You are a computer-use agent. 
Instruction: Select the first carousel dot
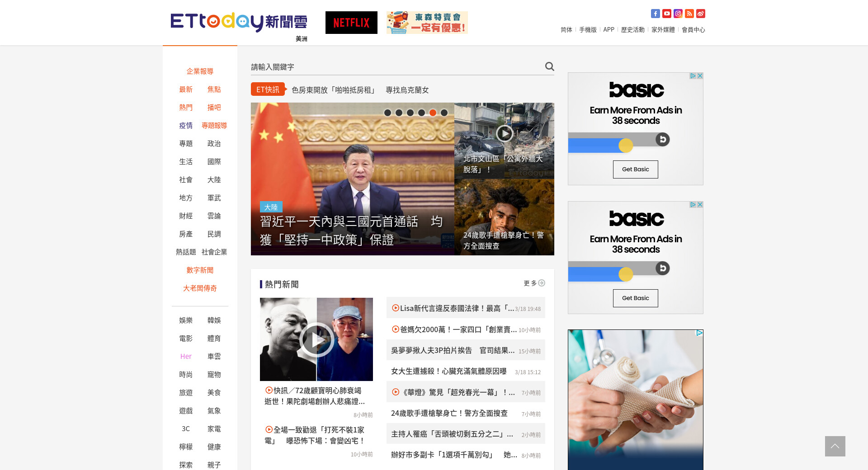click(x=387, y=113)
